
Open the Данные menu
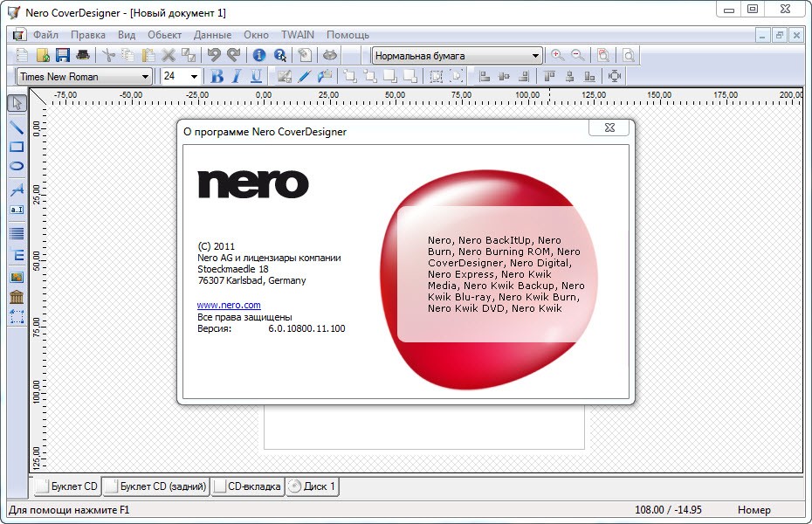pyautogui.click(x=212, y=35)
